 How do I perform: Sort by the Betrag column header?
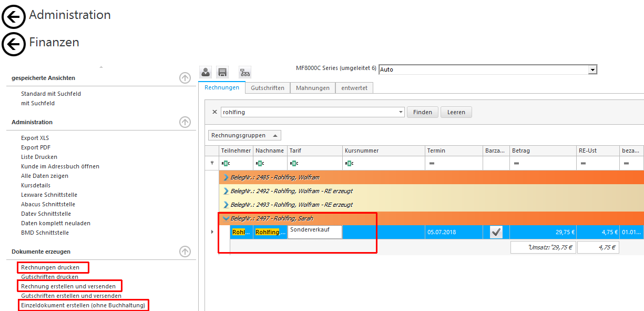click(543, 151)
